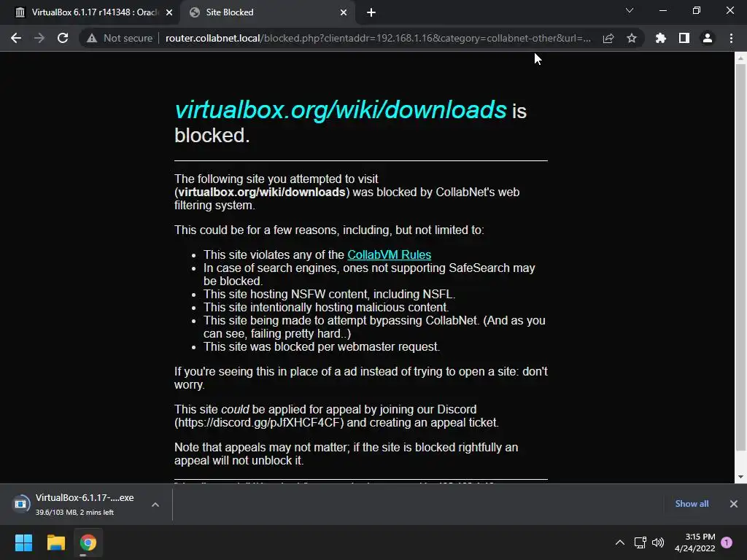This screenshot has height=560, width=747.
Task: Reload the blocked page
Action: click(x=63, y=38)
